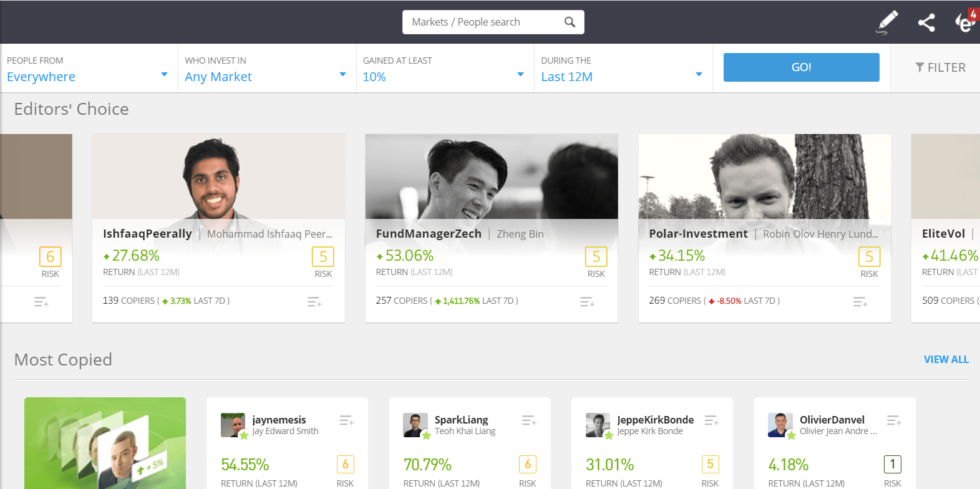Open IshfaaqPeerally profile name

[x=147, y=233]
